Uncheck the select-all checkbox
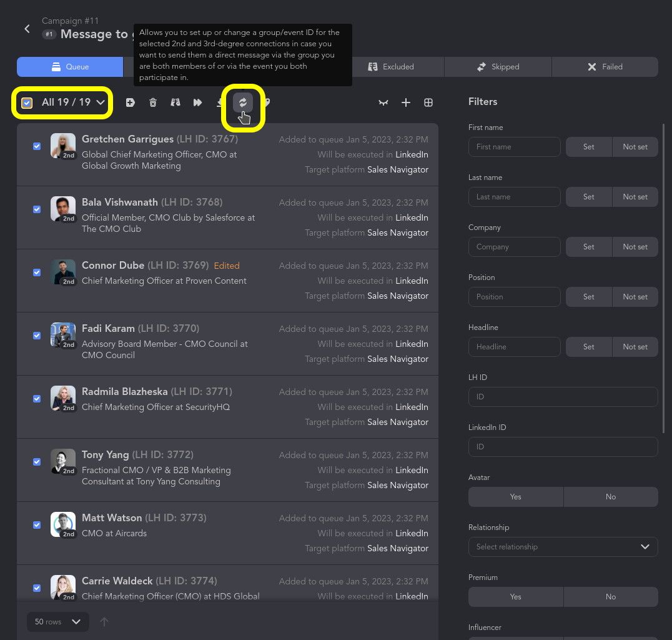Image resolution: width=672 pixels, height=640 pixels. [x=27, y=102]
